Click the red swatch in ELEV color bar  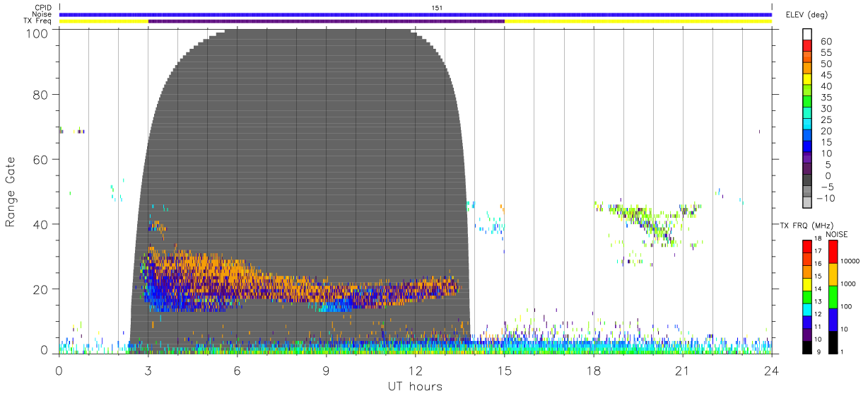[807, 45]
